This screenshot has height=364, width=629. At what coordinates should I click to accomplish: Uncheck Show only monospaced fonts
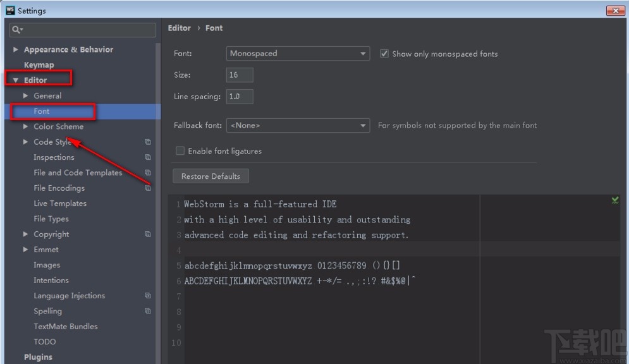[384, 54]
